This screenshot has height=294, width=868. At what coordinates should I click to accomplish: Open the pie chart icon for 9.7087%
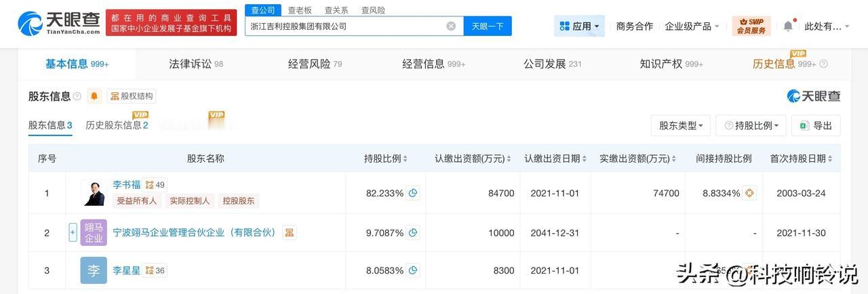[x=412, y=232]
